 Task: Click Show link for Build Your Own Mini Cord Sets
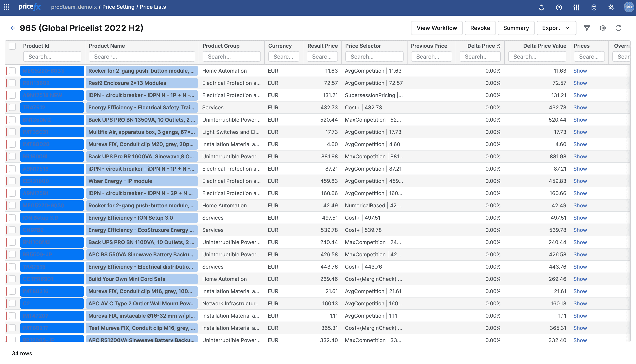coord(580,279)
